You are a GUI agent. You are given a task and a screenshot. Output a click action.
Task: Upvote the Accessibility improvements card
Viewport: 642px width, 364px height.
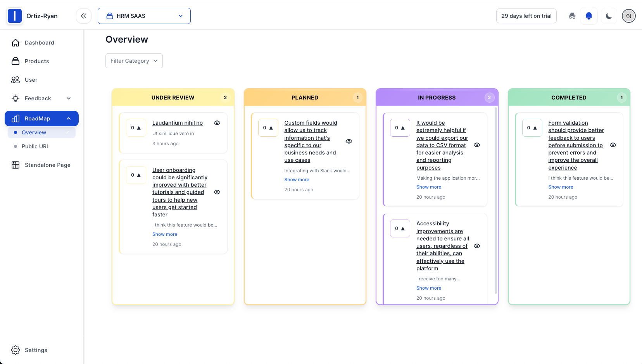point(400,228)
